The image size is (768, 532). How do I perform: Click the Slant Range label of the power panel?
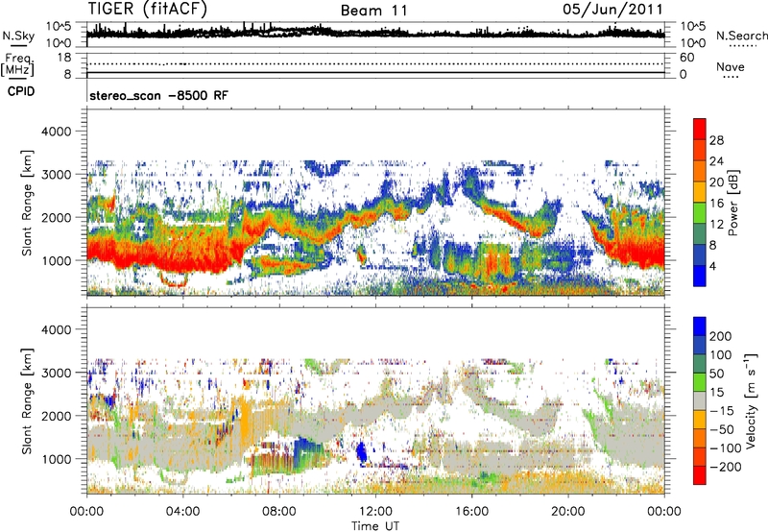[27, 203]
